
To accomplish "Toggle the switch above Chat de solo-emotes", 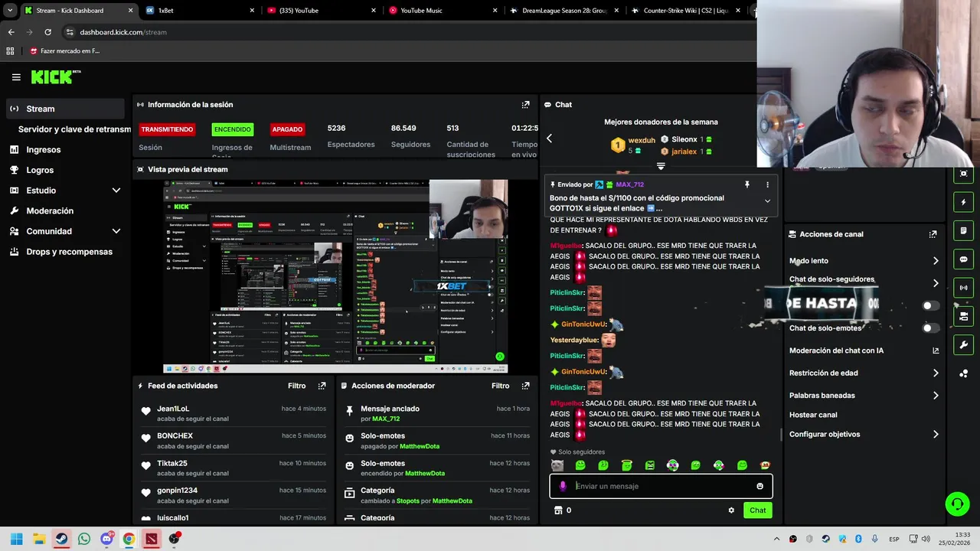I will coord(929,305).
